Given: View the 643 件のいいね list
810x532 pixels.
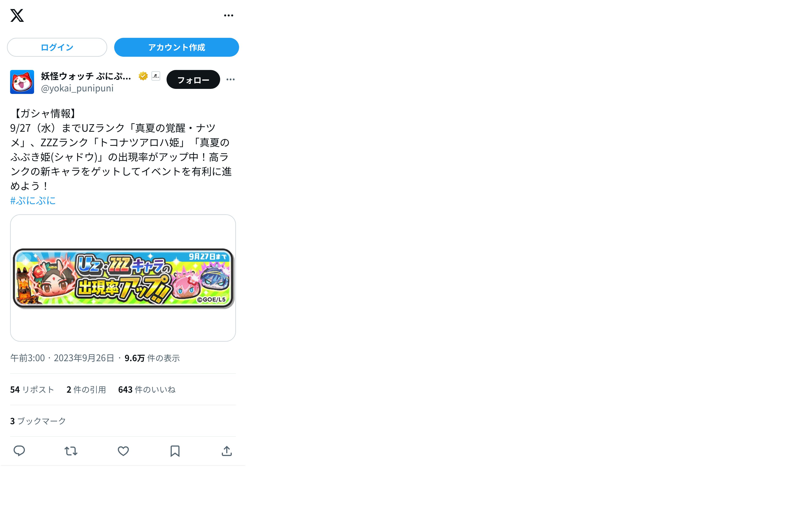Looking at the screenshot, I should coord(147,390).
